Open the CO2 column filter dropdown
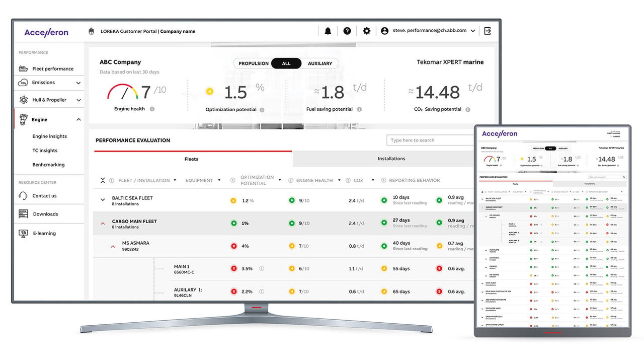644x362 pixels. point(373,180)
